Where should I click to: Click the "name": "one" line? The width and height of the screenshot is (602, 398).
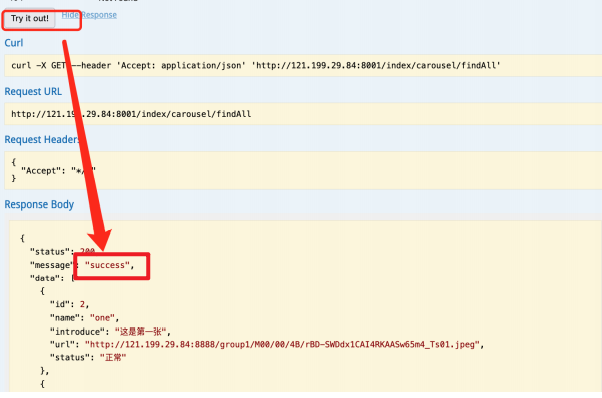pos(84,318)
